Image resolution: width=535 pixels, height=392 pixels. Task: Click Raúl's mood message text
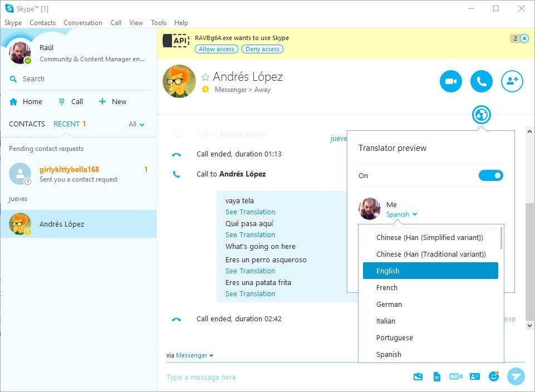tap(92, 59)
